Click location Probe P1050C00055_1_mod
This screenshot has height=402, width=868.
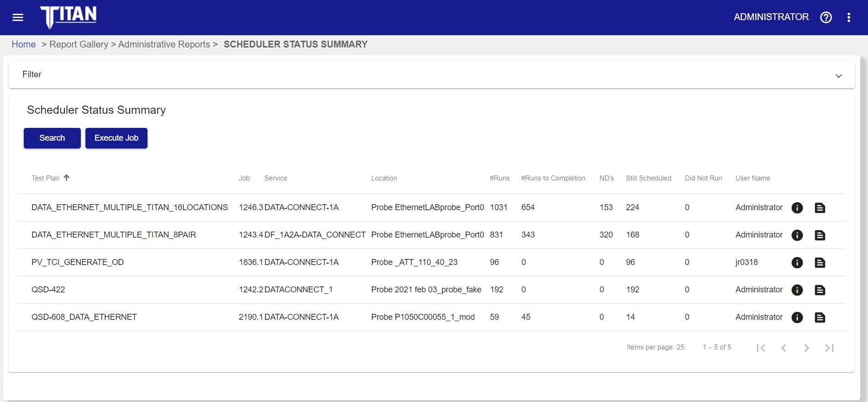pos(423,317)
